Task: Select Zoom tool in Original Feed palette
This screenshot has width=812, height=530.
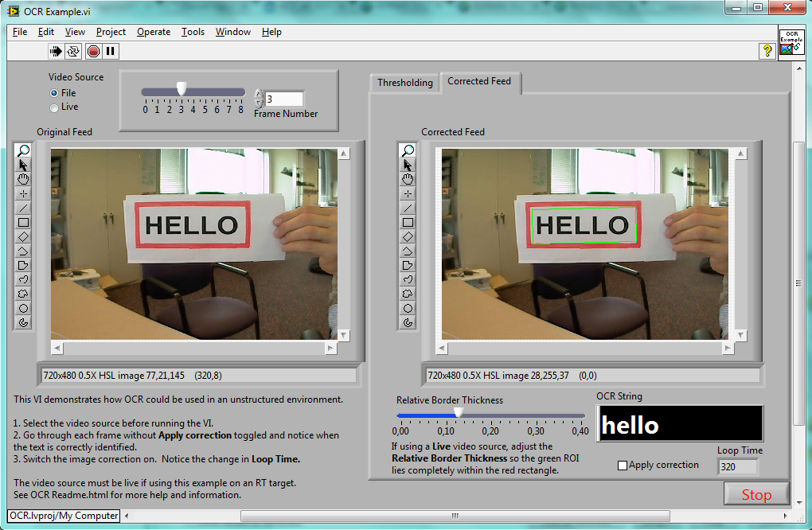Action: pyautogui.click(x=23, y=150)
